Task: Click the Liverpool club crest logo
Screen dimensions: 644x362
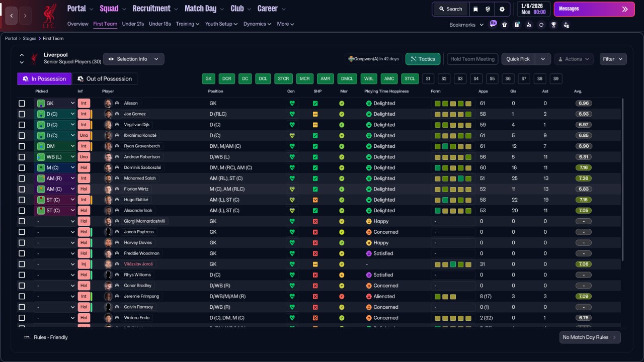Action: tap(49, 15)
